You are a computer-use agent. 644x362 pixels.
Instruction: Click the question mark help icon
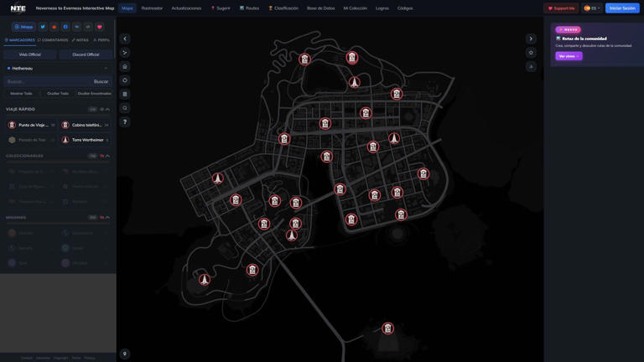click(x=125, y=122)
